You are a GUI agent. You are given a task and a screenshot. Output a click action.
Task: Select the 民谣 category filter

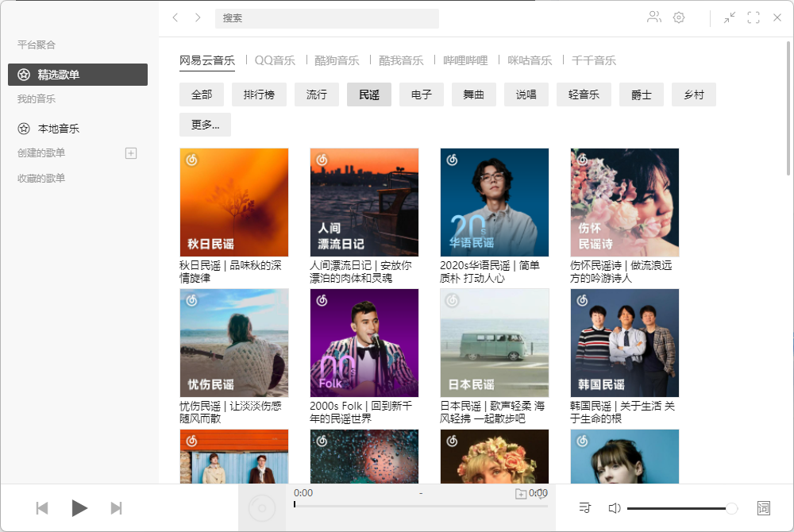pos(369,94)
